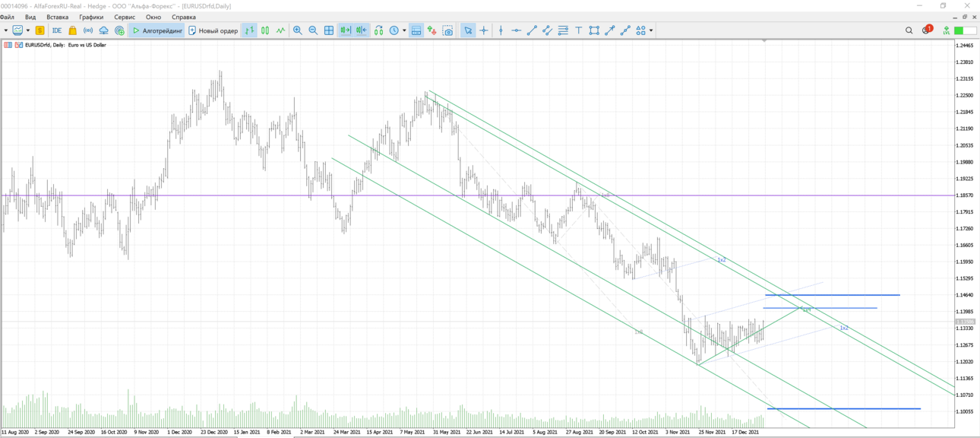Viewport: 980px width, 438px height.
Task: Open the Окно menu
Action: click(x=153, y=17)
